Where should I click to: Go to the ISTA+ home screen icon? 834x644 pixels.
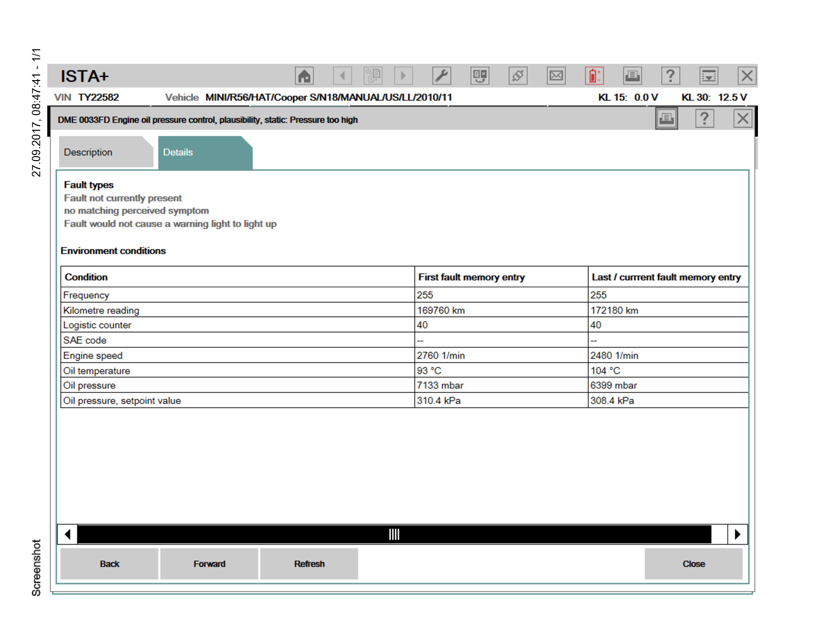coord(304,76)
